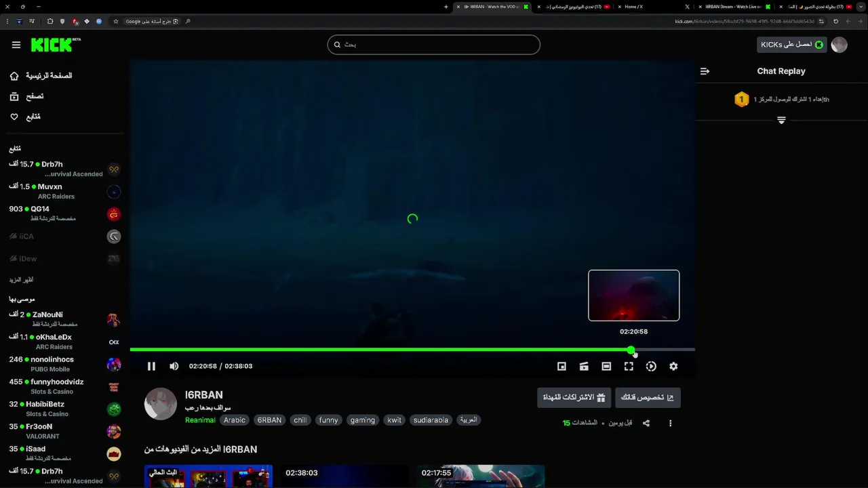Open the three-dot video options menu
This screenshot has width=868, height=488.
tap(670, 423)
